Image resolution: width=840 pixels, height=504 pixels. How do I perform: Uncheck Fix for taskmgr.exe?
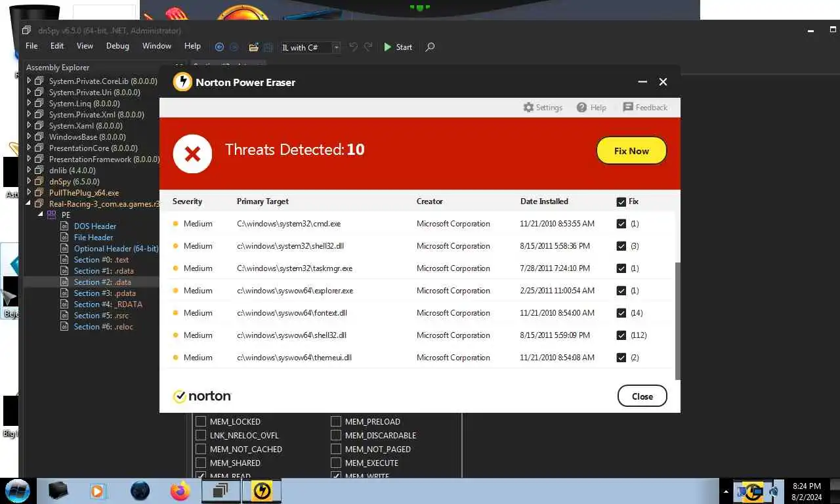click(x=621, y=268)
